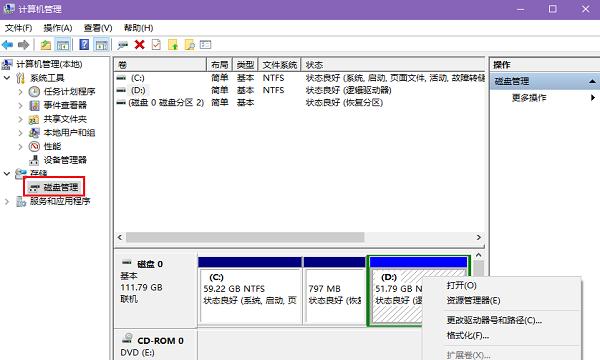Click the Services and Applications icon

pyautogui.click(x=21, y=201)
